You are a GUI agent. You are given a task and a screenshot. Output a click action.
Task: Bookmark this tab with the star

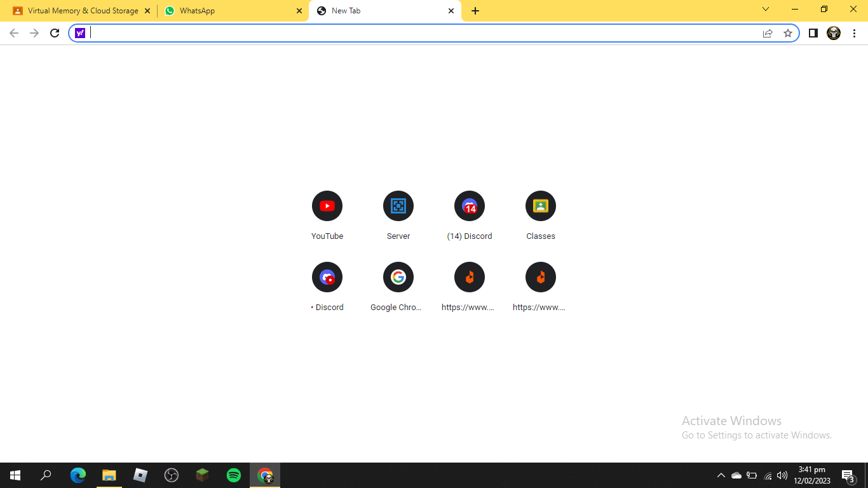788,33
